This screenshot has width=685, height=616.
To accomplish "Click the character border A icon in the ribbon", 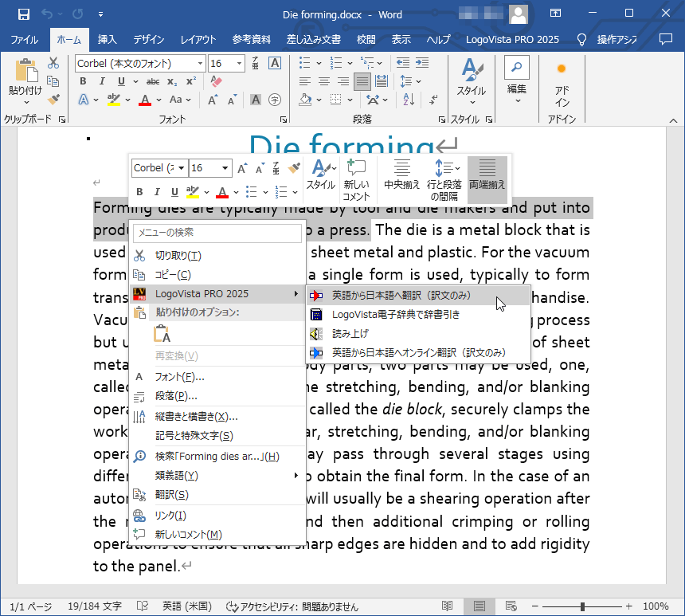I will coord(274,64).
